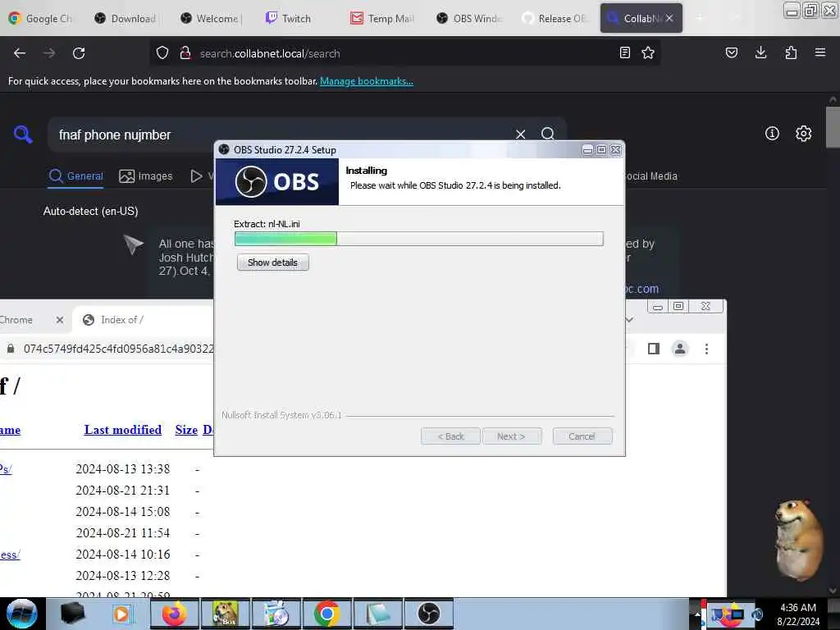Switch to the Temp Mail tab
This screenshot has width=840, height=630.
pyautogui.click(x=383, y=18)
